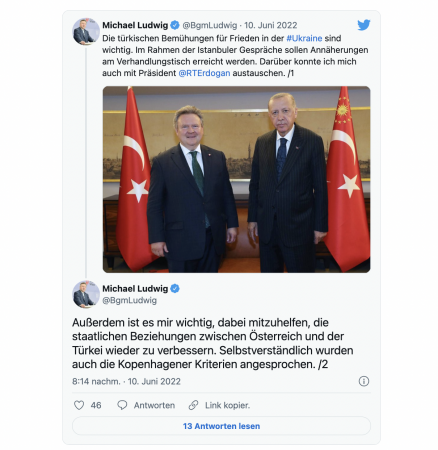Click verified badge next to second Michael Ludwig

[x=175, y=288]
